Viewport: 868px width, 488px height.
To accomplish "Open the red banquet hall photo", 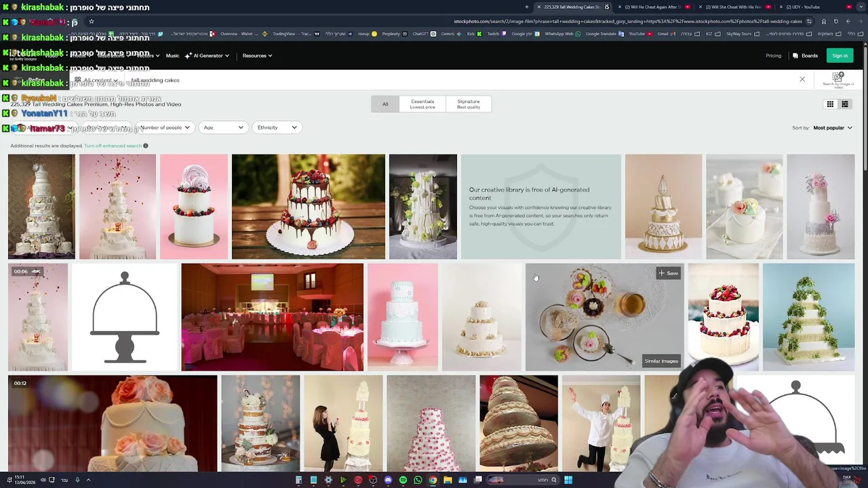I will click(272, 317).
